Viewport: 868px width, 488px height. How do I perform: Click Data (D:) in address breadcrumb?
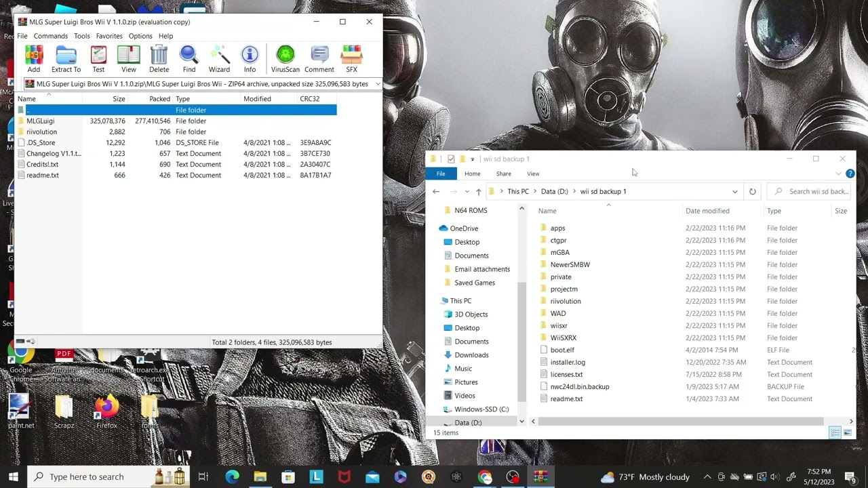coord(554,191)
